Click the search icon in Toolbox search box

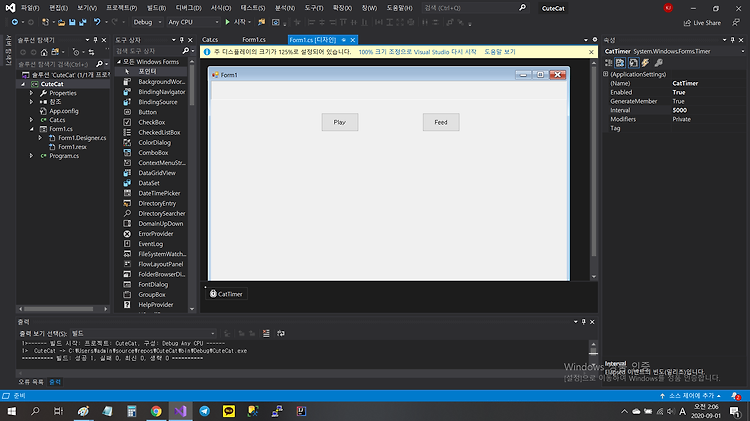click(x=186, y=51)
